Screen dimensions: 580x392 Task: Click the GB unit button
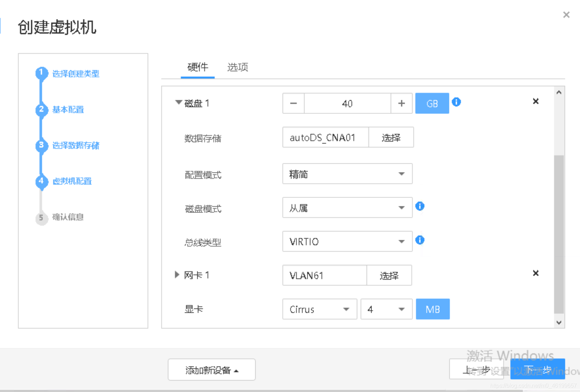click(x=432, y=103)
